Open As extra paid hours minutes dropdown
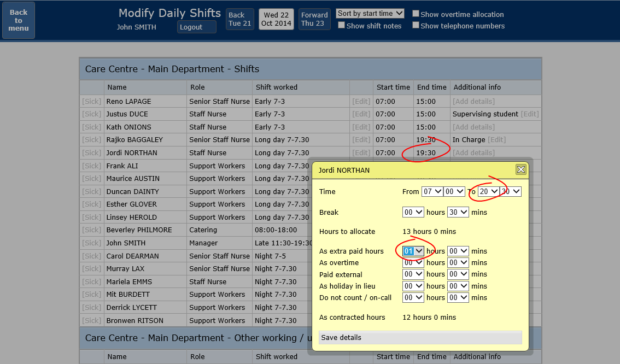This screenshot has width=620, height=364. pos(458,251)
